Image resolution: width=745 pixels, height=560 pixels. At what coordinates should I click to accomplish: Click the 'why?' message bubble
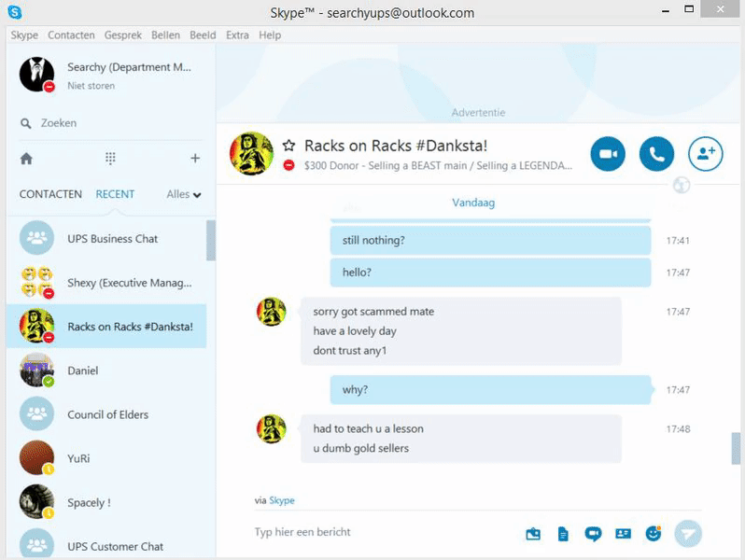pos(490,390)
